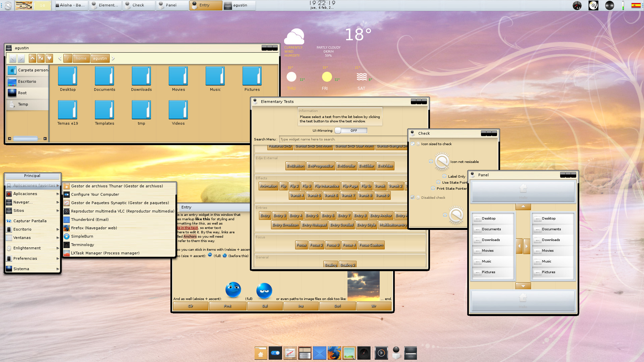Image resolution: width=644 pixels, height=362 pixels.
Task: Expand the Navegar submenu
Action: [33, 202]
